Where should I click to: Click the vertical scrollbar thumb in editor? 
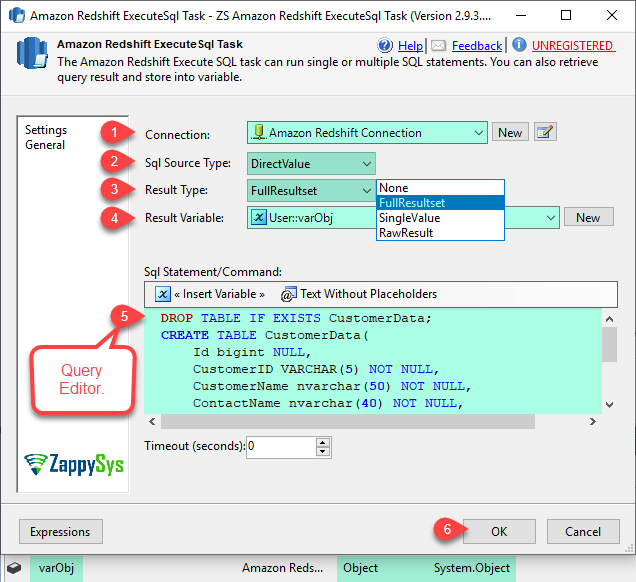(609, 344)
